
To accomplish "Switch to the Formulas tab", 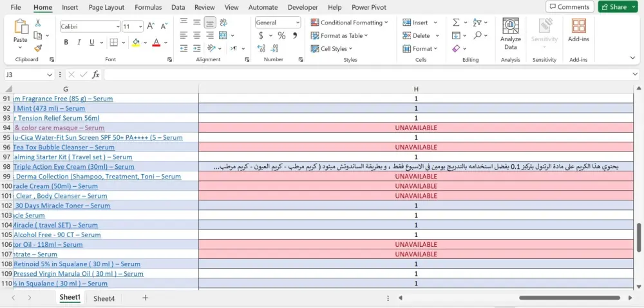I will [x=148, y=7].
